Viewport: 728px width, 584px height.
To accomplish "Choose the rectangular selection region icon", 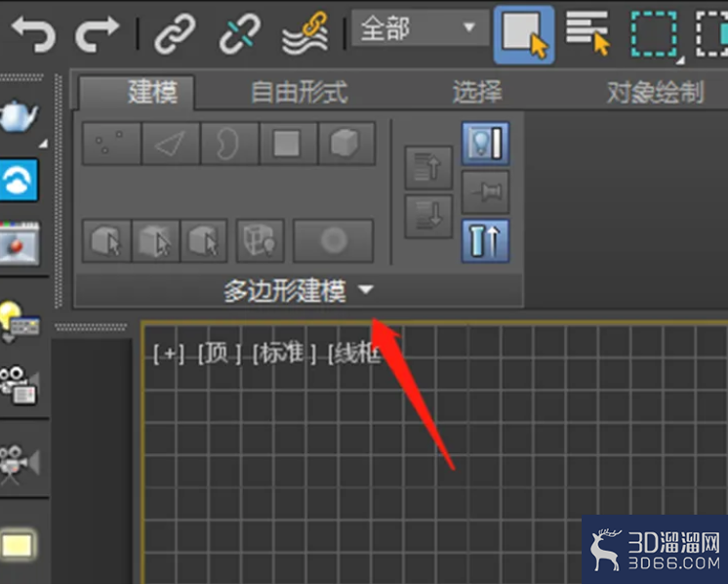I will point(655,34).
